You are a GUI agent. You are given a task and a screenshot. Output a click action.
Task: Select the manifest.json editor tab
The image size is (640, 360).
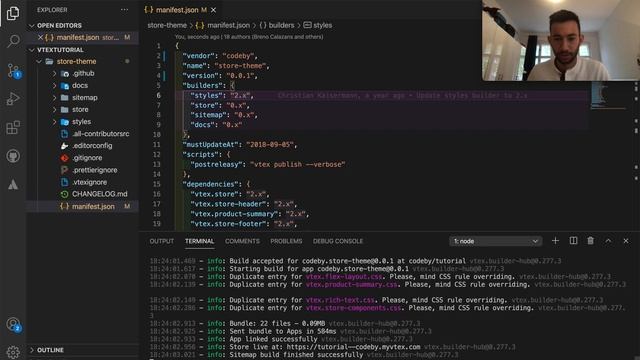[x=177, y=10]
